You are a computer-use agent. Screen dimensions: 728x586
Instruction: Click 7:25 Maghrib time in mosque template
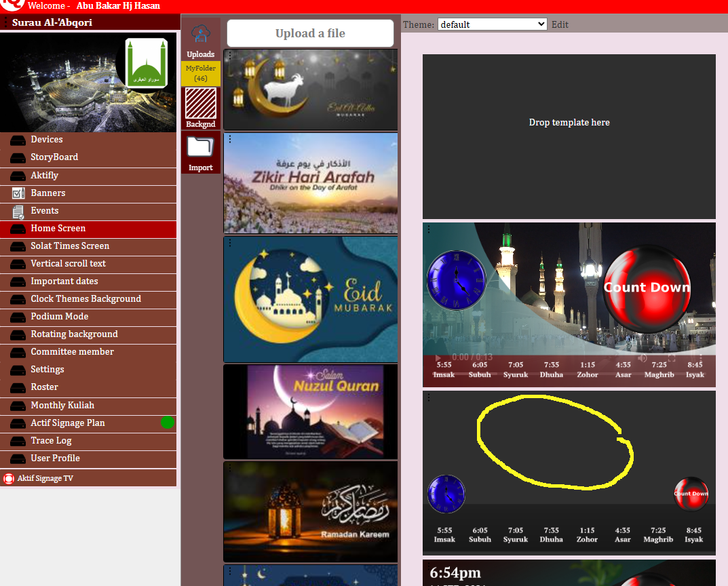click(x=659, y=370)
